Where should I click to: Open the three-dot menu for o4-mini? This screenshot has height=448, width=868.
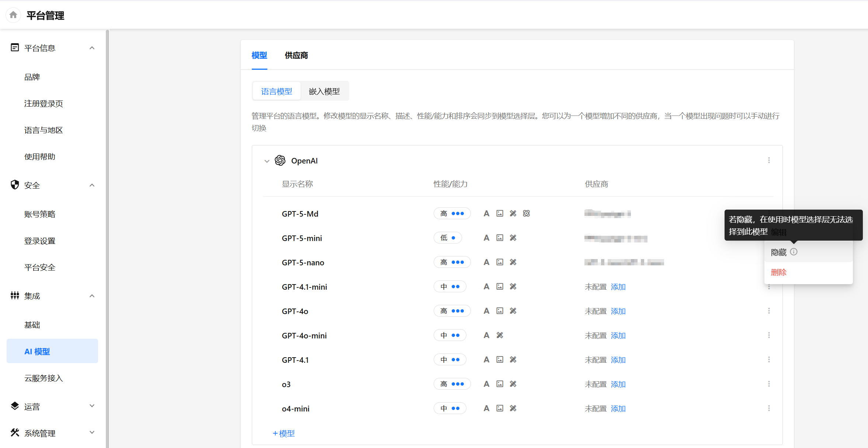tap(769, 408)
